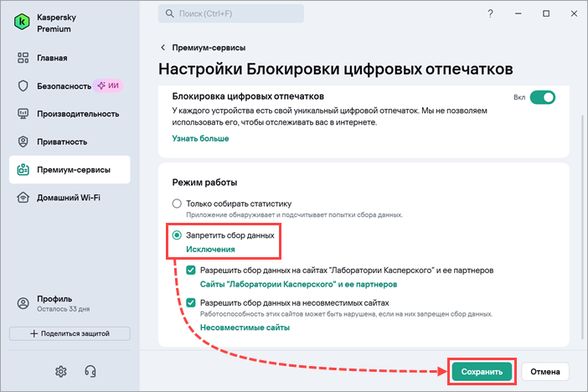Image resolution: width=588 pixels, height=392 pixels.
Task: Click the search magnifier icon
Action: pos(169,13)
